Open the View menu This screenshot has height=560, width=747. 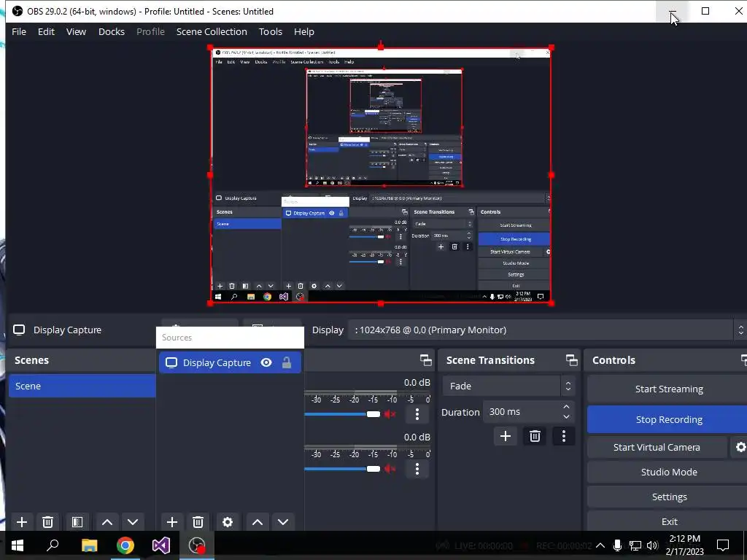pyautogui.click(x=76, y=32)
